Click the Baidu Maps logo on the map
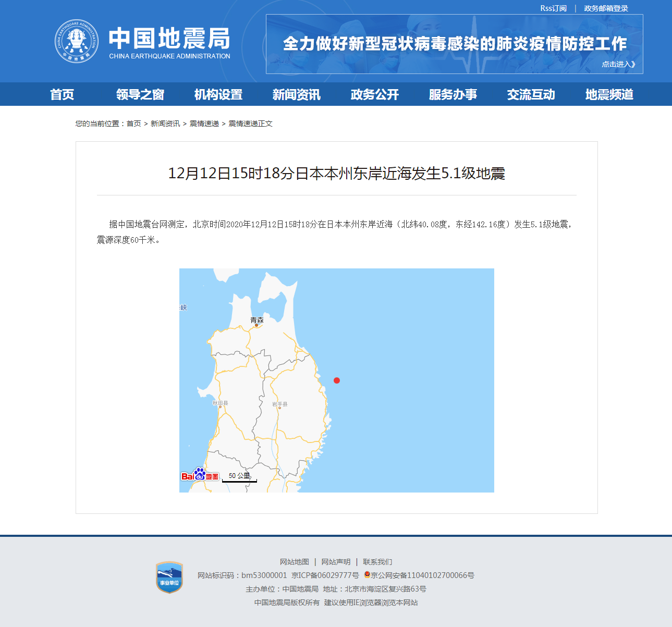Viewport: 672px width, 627px height. [200, 475]
